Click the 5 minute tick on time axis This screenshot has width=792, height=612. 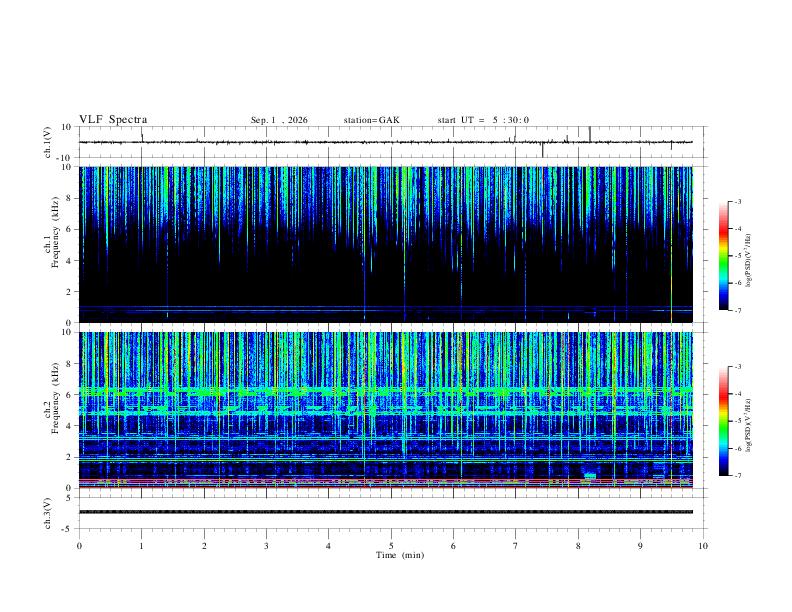click(391, 546)
